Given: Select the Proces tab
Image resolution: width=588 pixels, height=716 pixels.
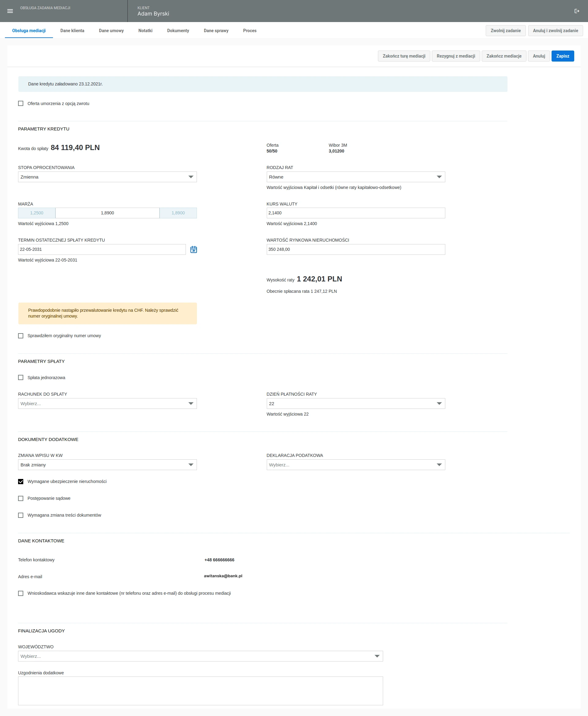Looking at the screenshot, I should [x=250, y=31].
